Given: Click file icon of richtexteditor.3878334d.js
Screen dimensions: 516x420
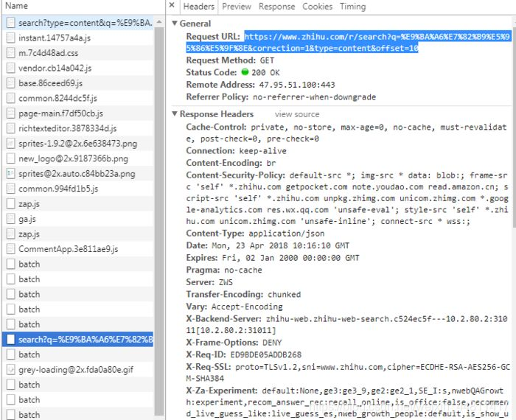Looking at the screenshot, I should pos(11,128).
